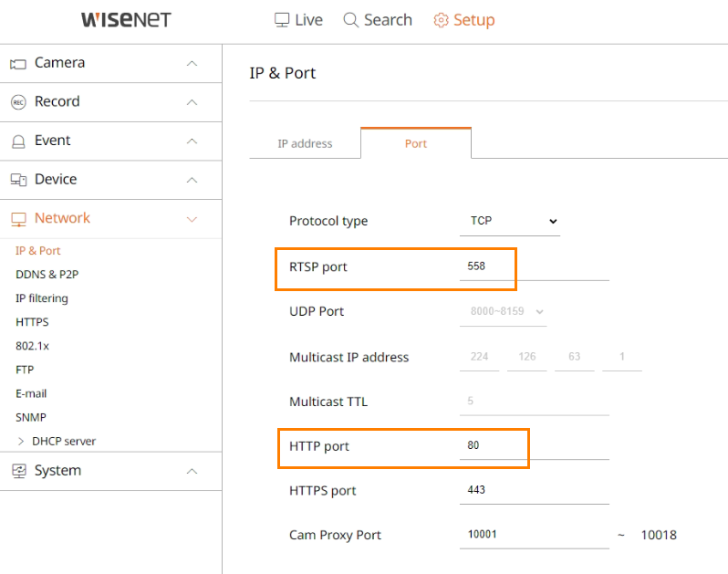This screenshot has height=574, width=728.
Task: Click the HTTPS port input field
Action: (535, 490)
